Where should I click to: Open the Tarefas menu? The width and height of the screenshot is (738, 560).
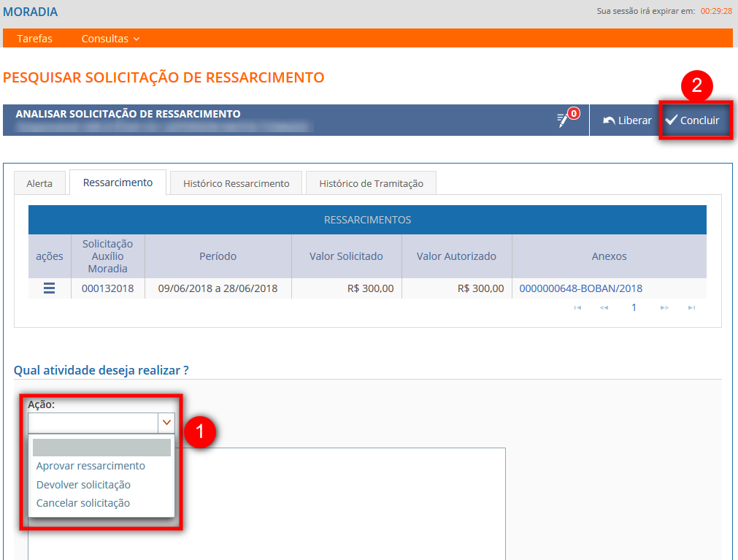pyautogui.click(x=35, y=39)
